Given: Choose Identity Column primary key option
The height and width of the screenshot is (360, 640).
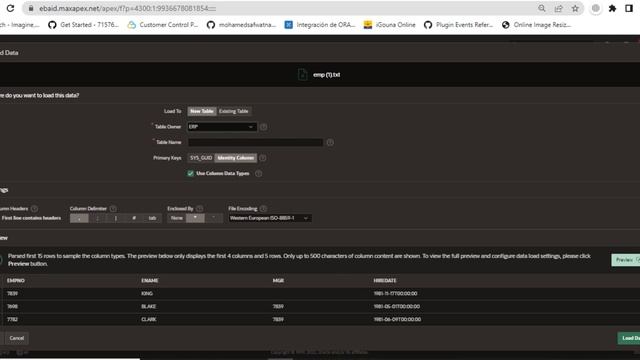Looking at the screenshot, I should point(236,158).
